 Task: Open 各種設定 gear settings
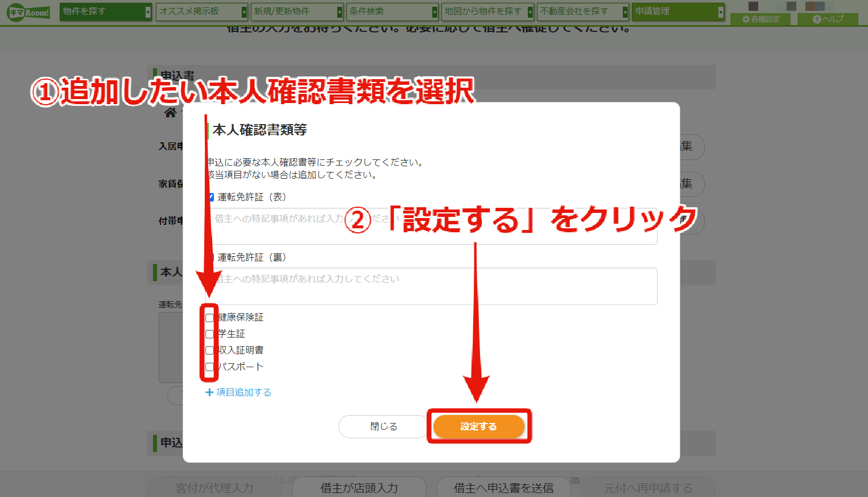(761, 19)
